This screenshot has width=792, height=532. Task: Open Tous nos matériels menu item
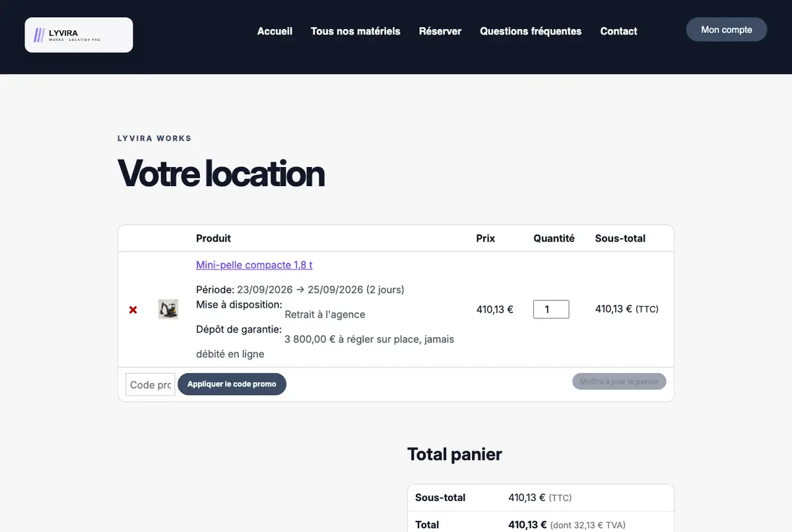356,31
